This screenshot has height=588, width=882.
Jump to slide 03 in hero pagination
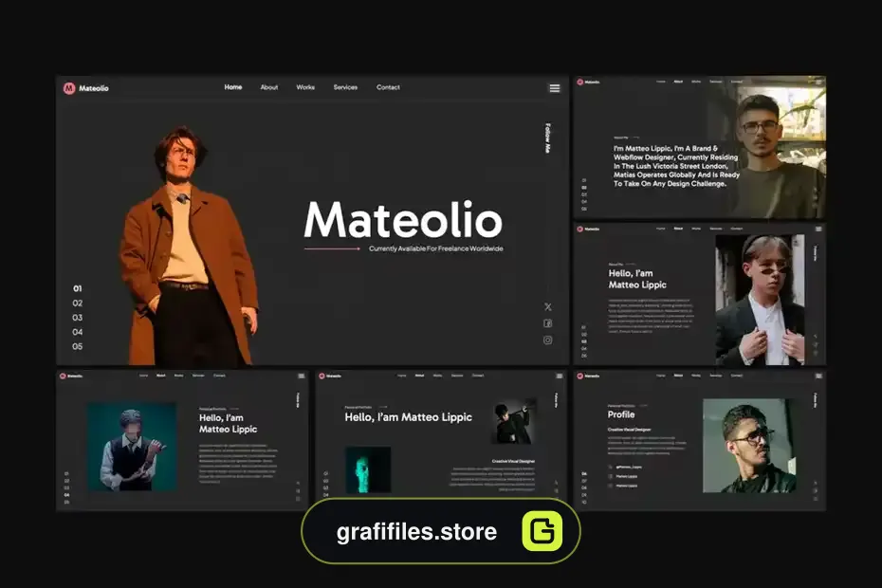78,318
